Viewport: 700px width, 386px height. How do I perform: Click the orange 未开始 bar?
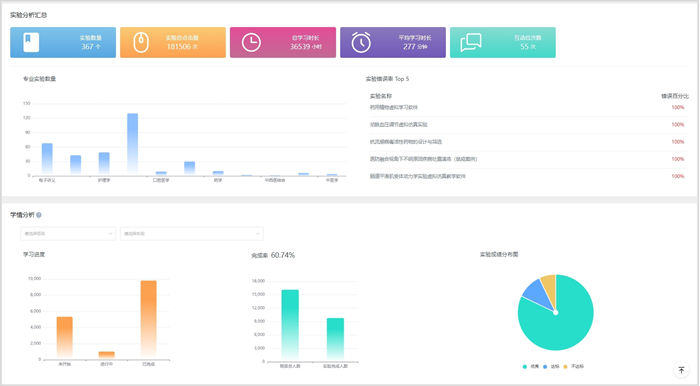[65, 337]
